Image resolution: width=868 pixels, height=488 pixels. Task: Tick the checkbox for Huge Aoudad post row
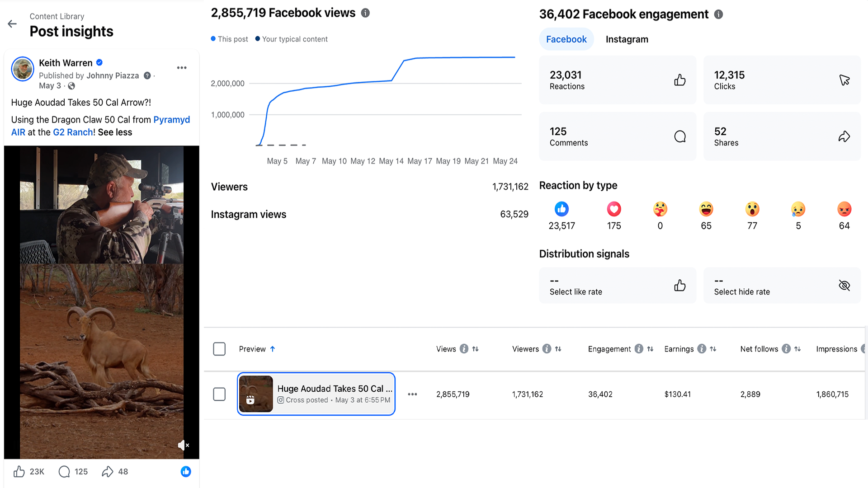coord(219,394)
